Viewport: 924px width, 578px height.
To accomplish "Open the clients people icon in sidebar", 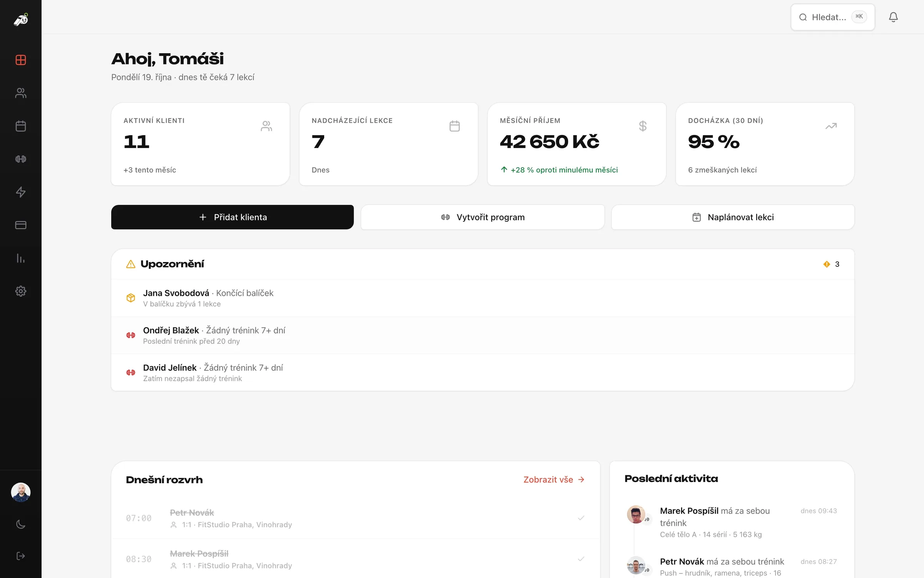I will [21, 93].
